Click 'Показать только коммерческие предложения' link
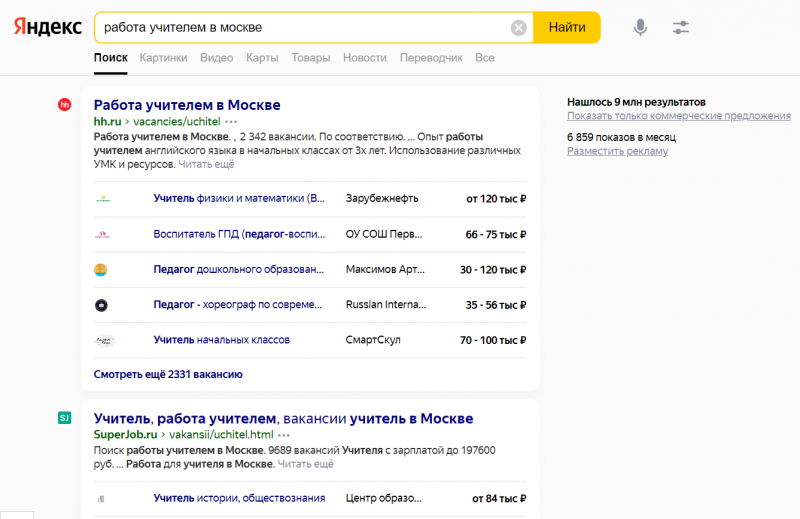 tap(678, 116)
